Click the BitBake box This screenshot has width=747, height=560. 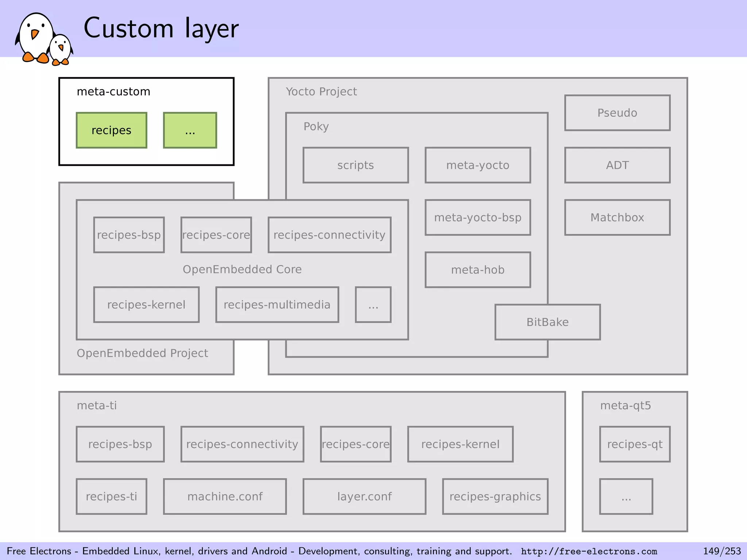pyautogui.click(x=547, y=322)
